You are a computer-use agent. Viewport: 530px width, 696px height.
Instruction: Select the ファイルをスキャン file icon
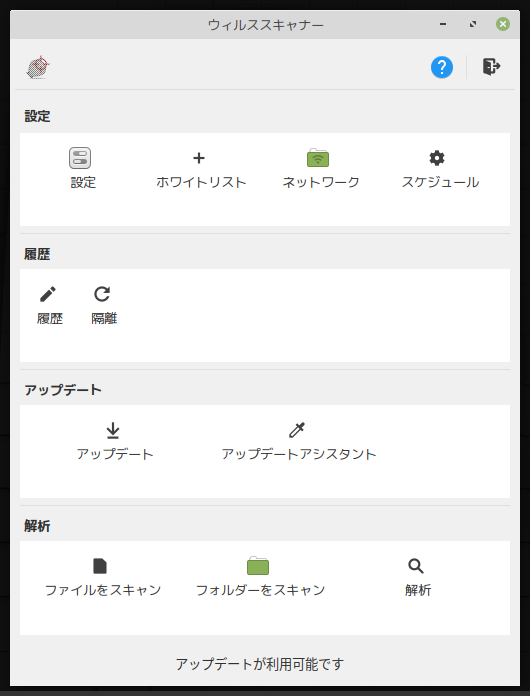(100, 566)
